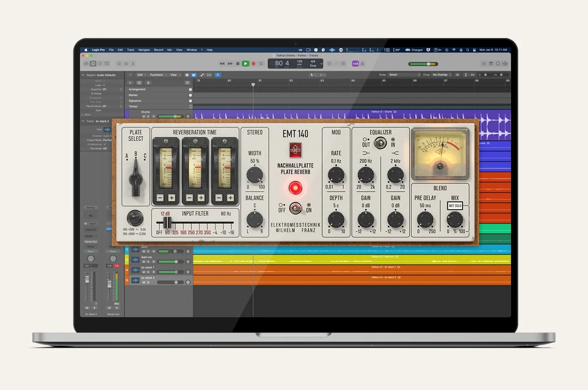
Task: Turn the EMT 140 Mix knob
Action: click(454, 219)
